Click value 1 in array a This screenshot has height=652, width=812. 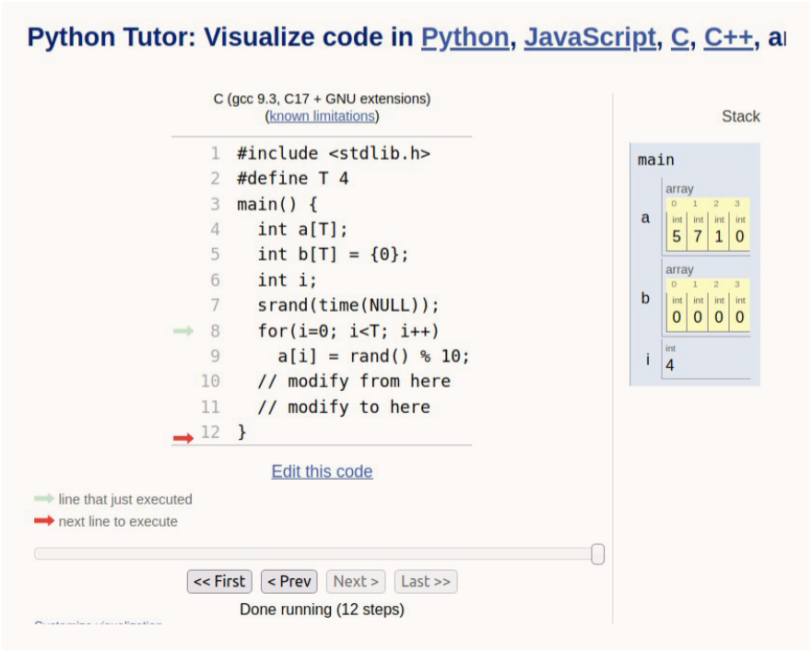click(x=719, y=236)
